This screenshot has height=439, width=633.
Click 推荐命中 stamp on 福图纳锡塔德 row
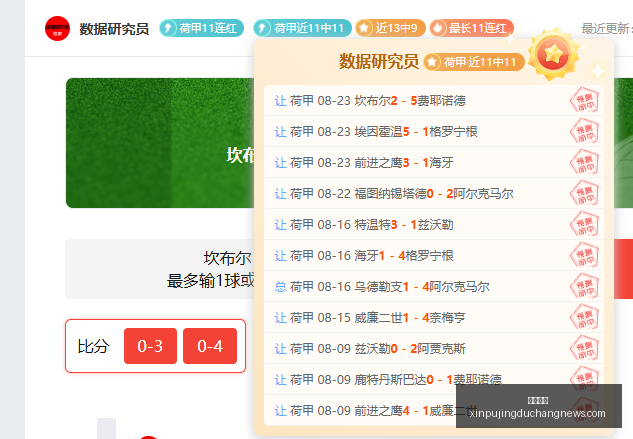(584, 193)
